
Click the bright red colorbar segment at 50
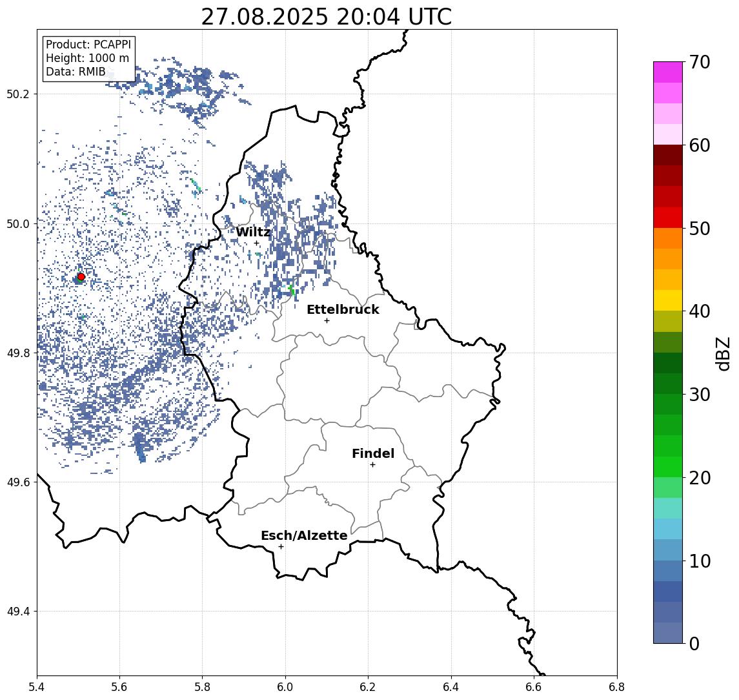(x=668, y=218)
